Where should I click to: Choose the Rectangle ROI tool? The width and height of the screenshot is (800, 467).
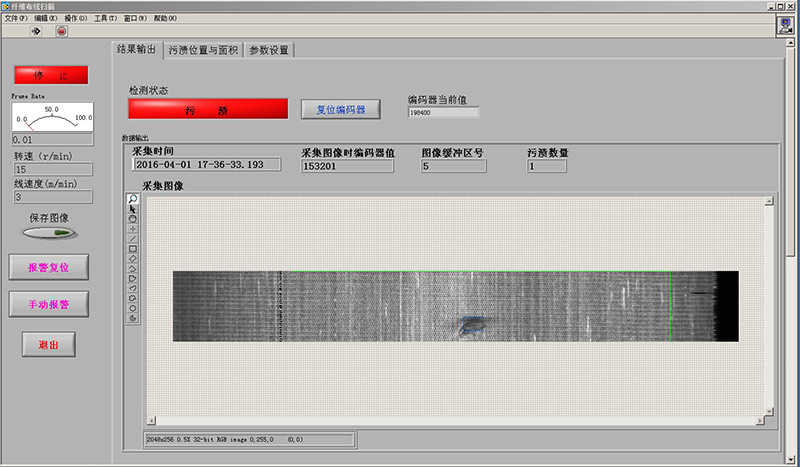pos(133,249)
